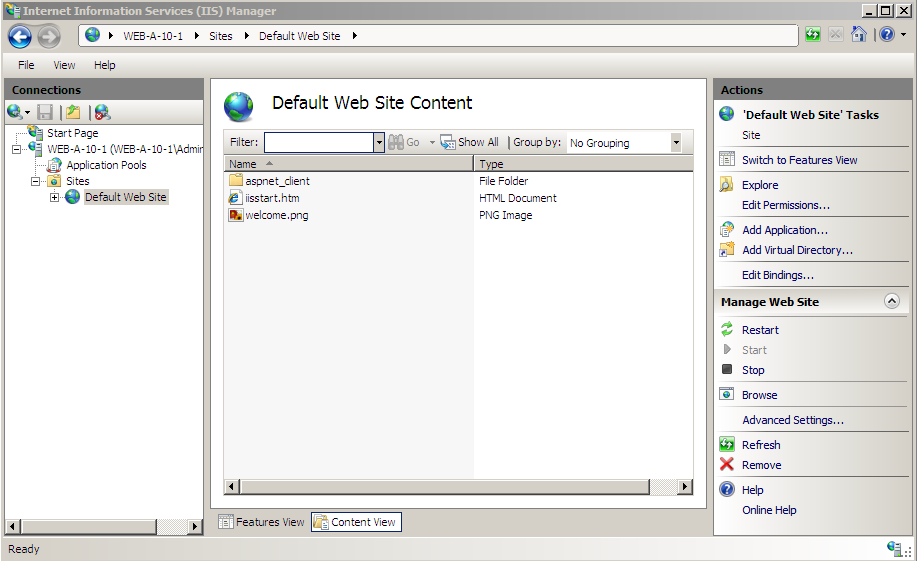Click the Up folder icon in Connections
This screenshot has height=561, width=917.
[73, 112]
